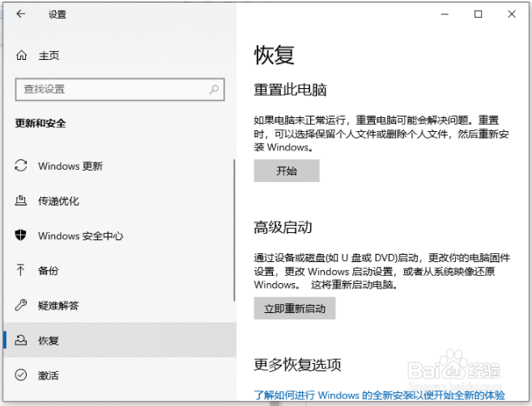
Task: Select the 传递优化 sidebar item
Action: tap(120, 201)
